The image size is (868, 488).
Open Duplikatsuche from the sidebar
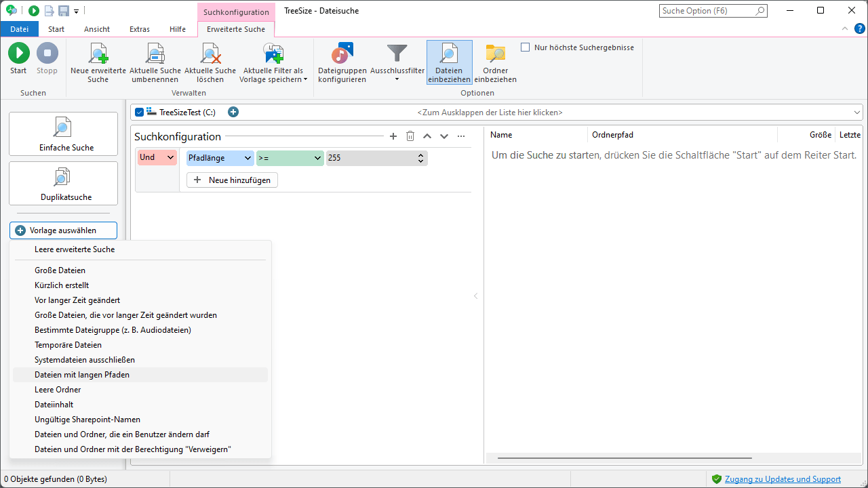point(63,184)
